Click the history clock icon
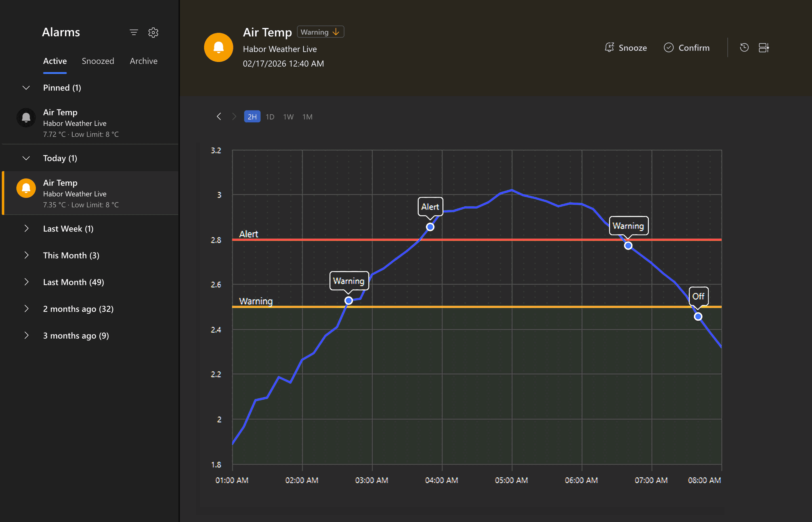The width and height of the screenshot is (812, 522). (x=744, y=47)
